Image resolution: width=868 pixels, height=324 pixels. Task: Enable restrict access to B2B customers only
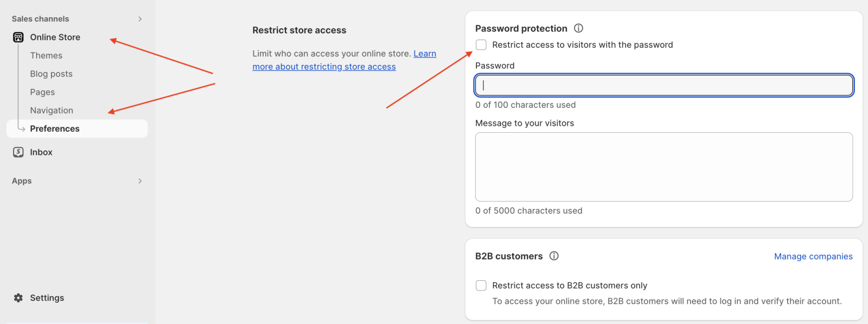[x=481, y=286]
